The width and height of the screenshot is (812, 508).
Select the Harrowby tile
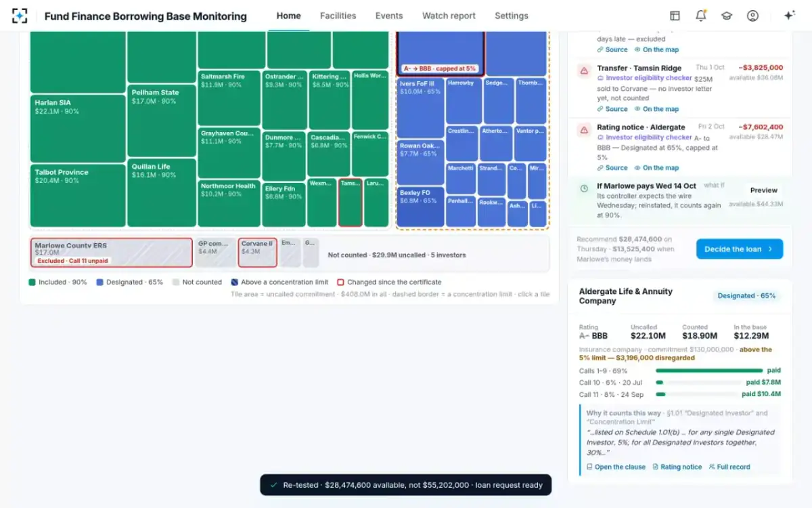click(x=464, y=101)
